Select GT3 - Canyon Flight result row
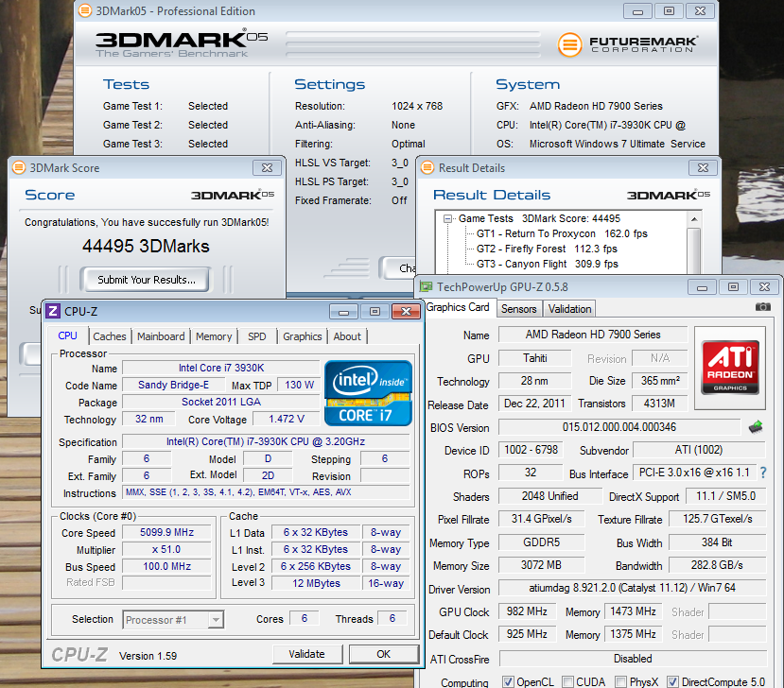 tap(548, 264)
